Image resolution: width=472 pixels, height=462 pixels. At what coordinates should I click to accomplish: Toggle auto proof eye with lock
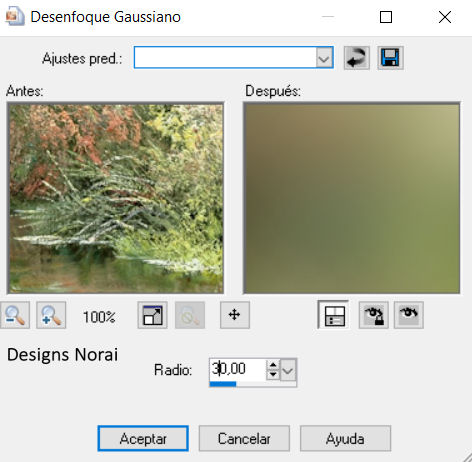click(373, 315)
